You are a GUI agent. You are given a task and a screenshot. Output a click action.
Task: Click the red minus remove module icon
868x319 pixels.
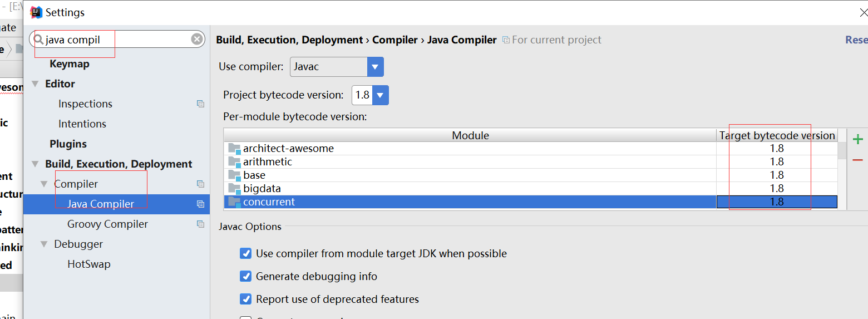pyautogui.click(x=858, y=160)
